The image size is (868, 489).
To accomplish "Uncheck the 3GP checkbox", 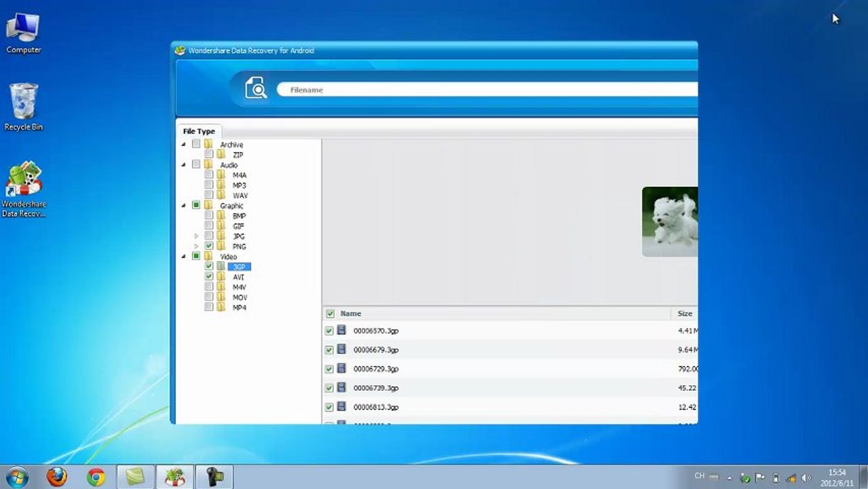I will 209,266.
